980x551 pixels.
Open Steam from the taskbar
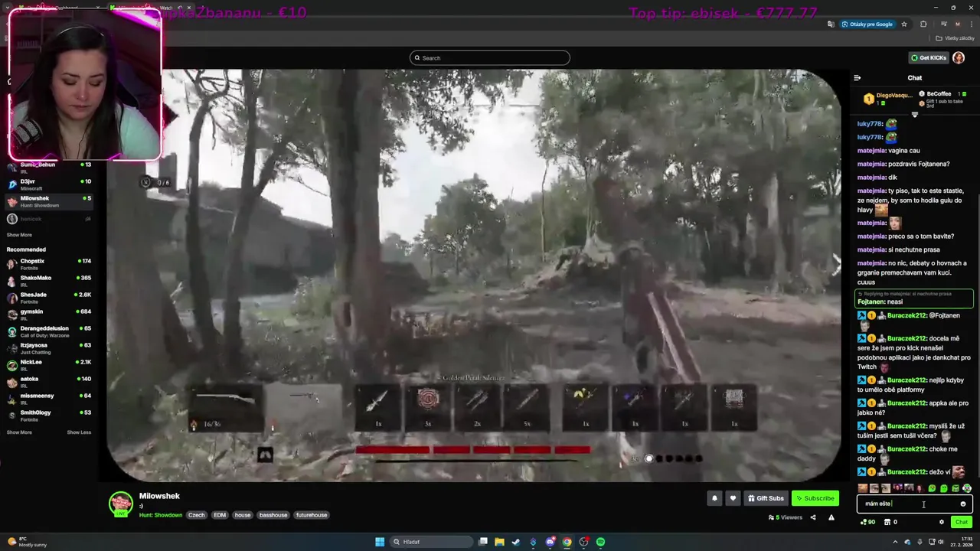coord(516,542)
